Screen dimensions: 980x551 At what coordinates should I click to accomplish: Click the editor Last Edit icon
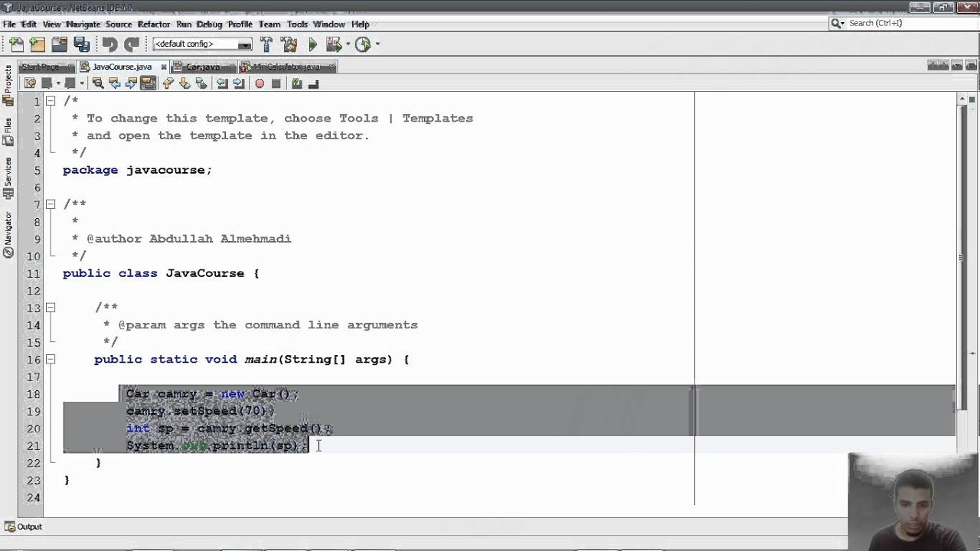click(x=30, y=83)
